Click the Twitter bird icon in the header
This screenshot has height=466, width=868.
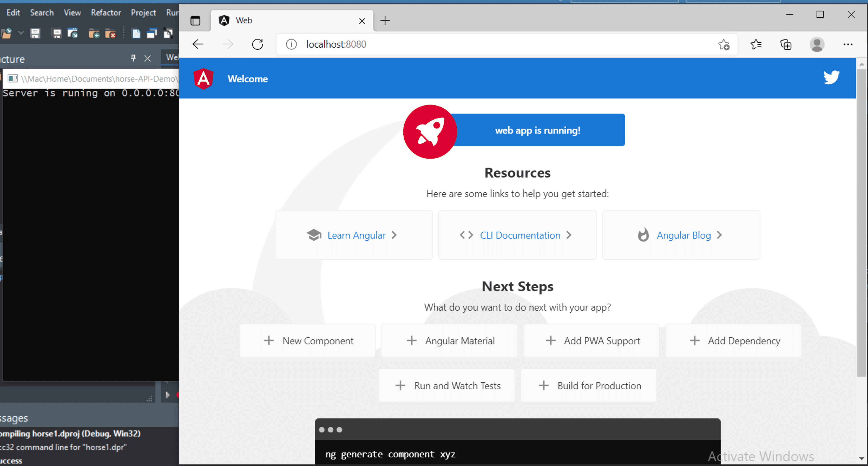pos(831,77)
